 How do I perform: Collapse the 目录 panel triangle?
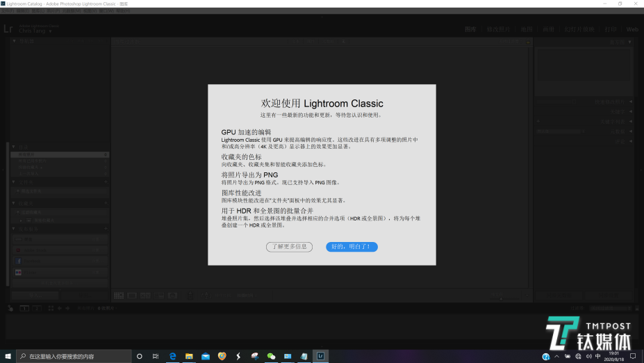(14, 147)
